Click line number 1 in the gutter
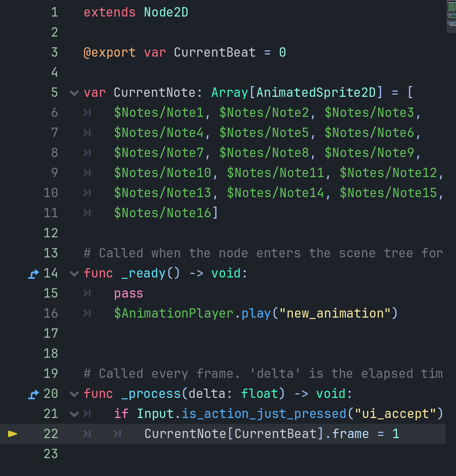 (54, 12)
